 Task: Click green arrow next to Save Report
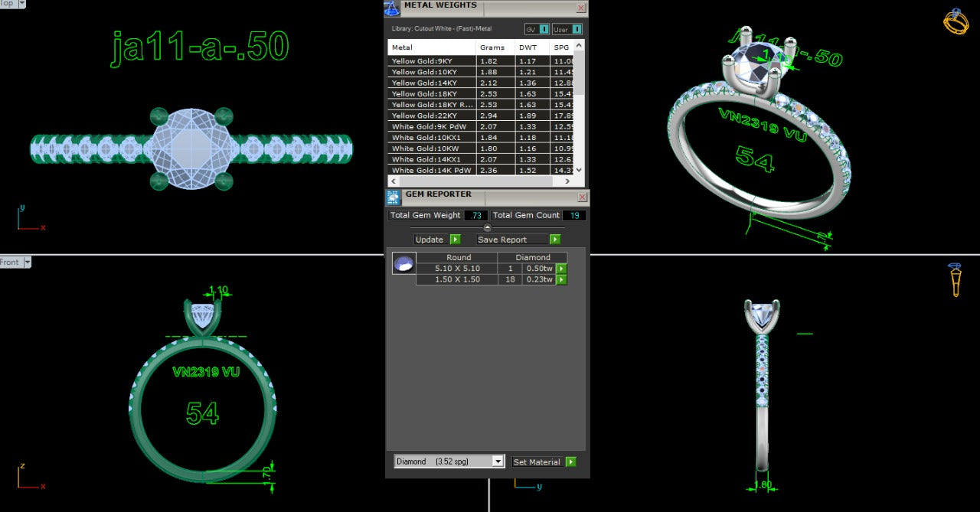(x=555, y=240)
